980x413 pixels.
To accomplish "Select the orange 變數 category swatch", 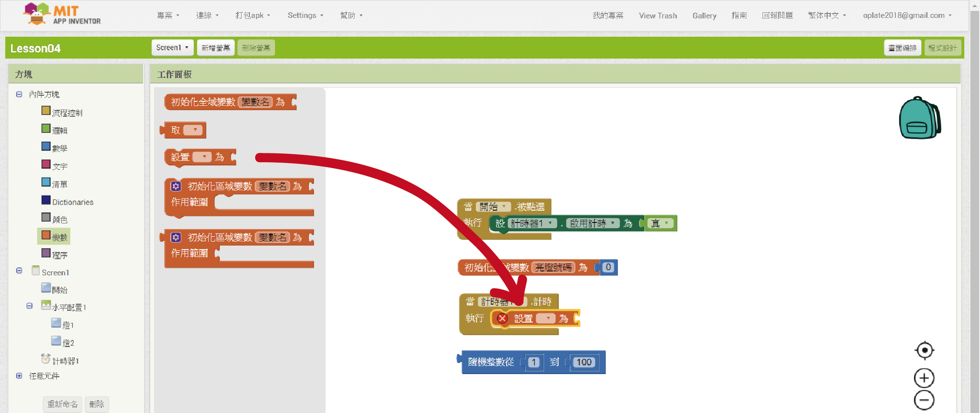I will tap(46, 235).
